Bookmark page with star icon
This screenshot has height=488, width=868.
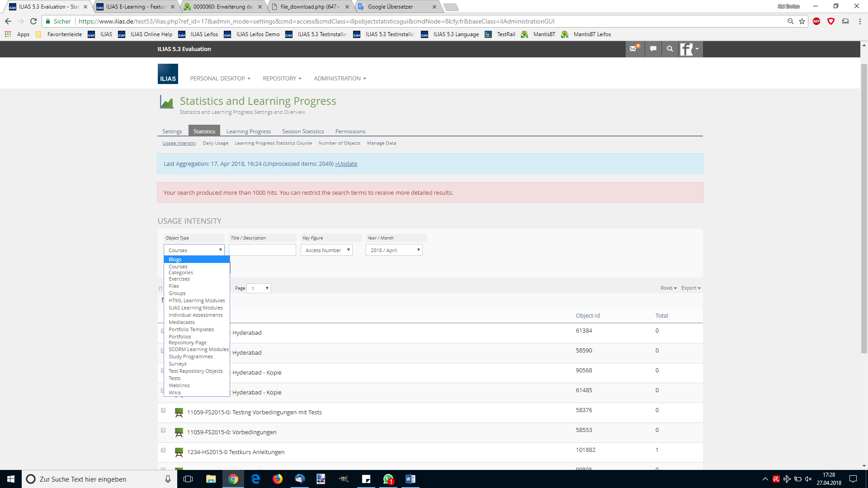(802, 21)
